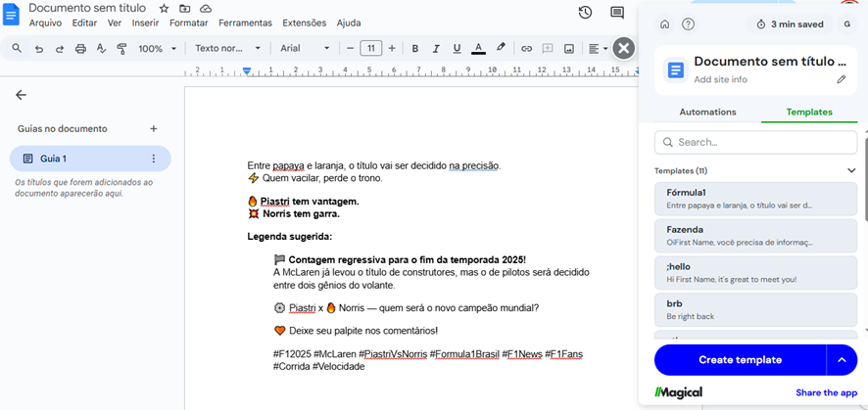Toggle bold formatting
The image size is (868, 410).
point(415,48)
